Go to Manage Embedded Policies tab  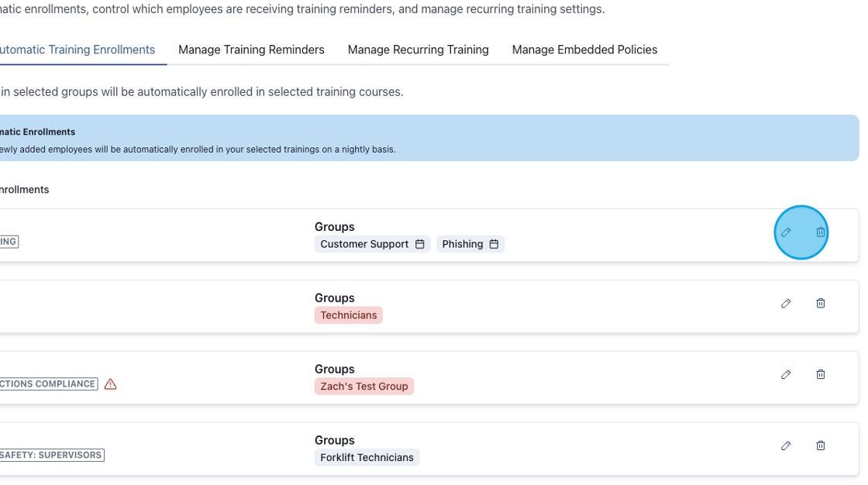point(584,50)
